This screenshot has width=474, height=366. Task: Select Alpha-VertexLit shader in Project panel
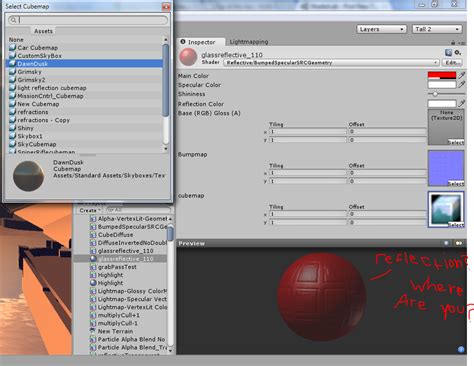coord(128,219)
